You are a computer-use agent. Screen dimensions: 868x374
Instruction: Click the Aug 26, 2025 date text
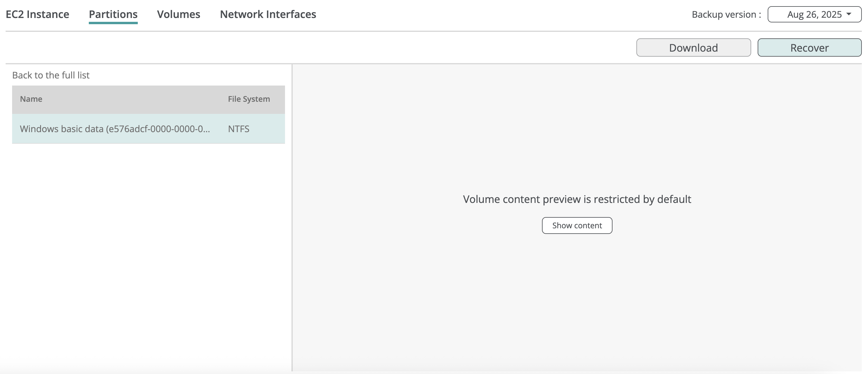pyautogui.click(x=814, y=14)
